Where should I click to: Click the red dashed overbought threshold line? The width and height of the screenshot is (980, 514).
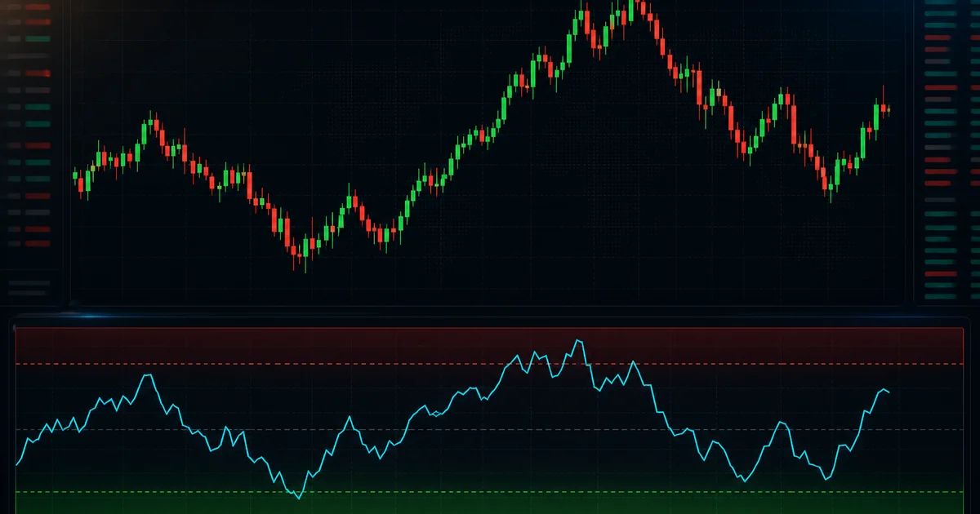pyautogui.click(x=489, y=364)
